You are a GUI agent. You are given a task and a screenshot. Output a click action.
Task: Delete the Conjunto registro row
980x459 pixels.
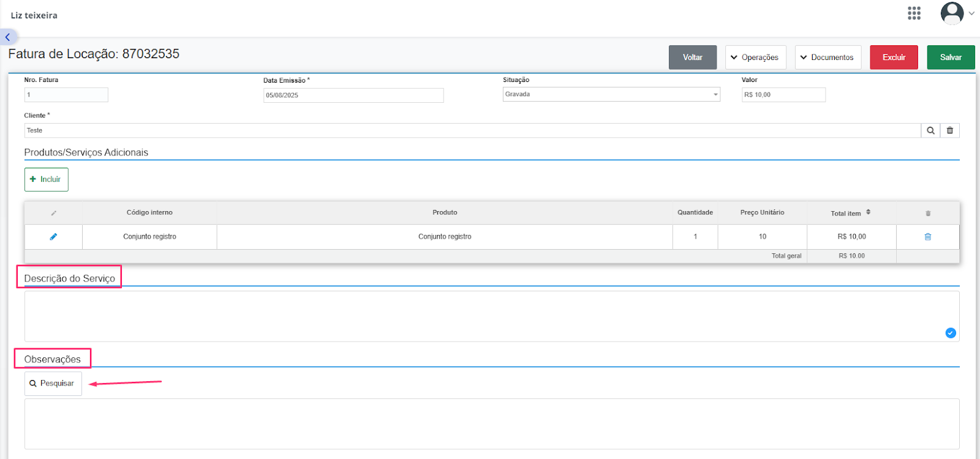coord(928,237)
